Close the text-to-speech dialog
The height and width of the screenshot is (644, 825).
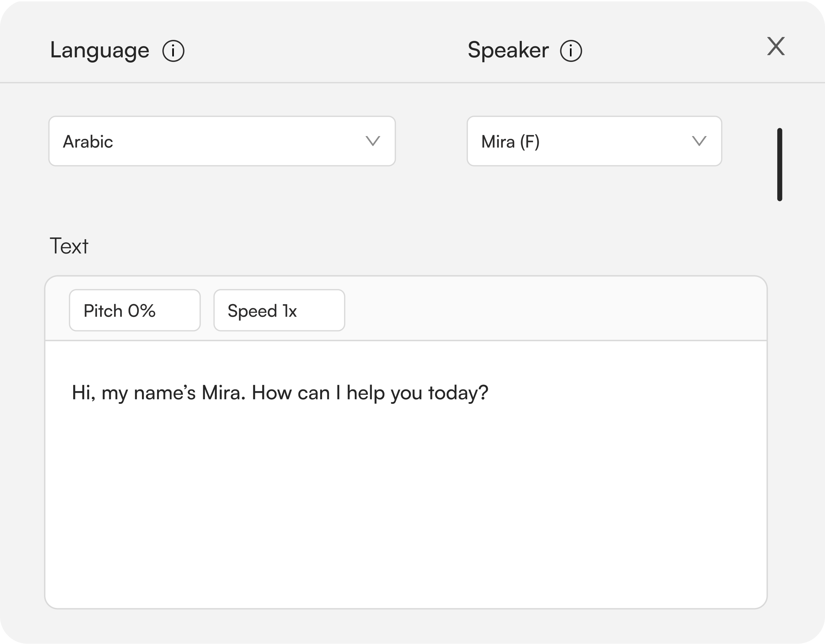pos(777,46)
